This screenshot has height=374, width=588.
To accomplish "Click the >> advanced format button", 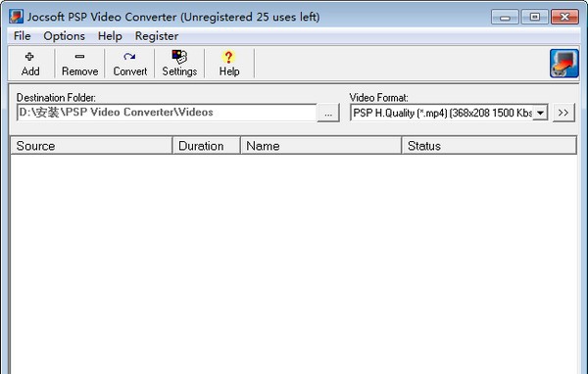I will tap(563, 113).
